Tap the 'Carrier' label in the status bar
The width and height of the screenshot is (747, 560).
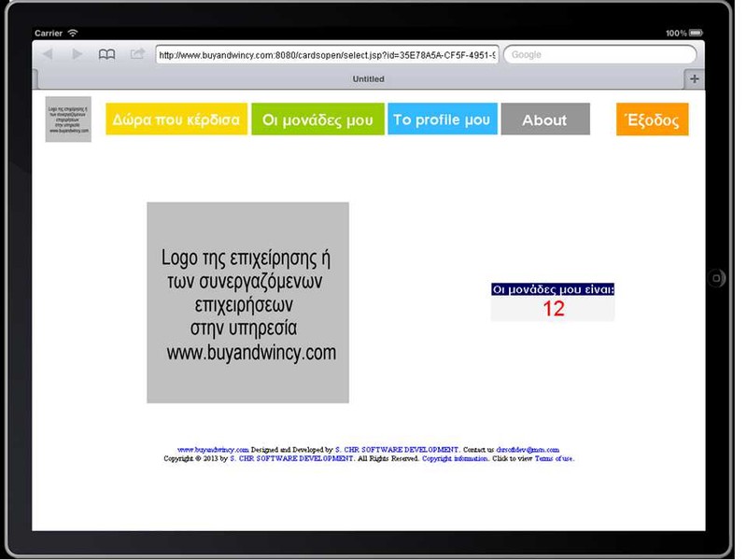(x=49, y=34)
